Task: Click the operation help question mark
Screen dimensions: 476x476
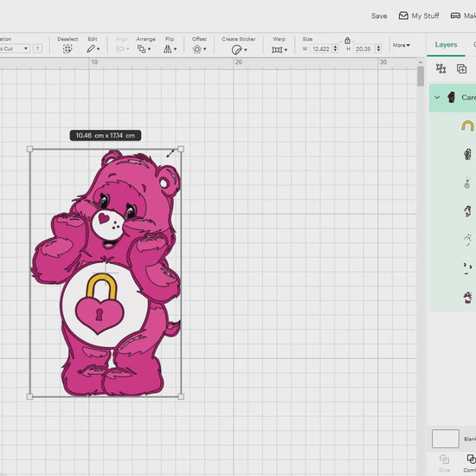Action: [x=37, y=48]
